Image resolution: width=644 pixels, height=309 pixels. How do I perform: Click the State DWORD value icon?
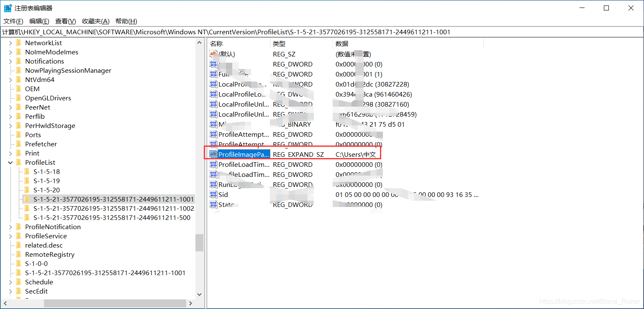click(x=213, y=204)
